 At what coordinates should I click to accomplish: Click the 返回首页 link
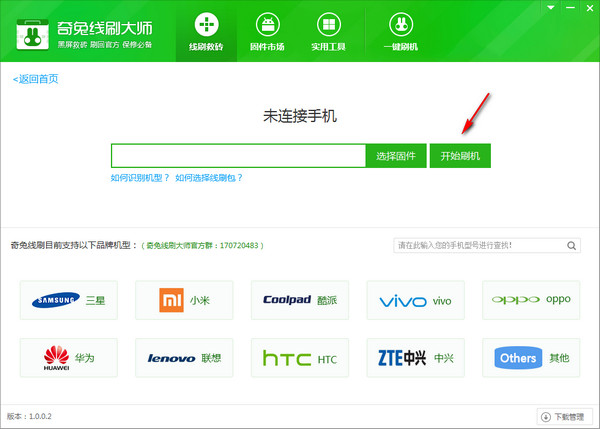[x=36, y=78]
